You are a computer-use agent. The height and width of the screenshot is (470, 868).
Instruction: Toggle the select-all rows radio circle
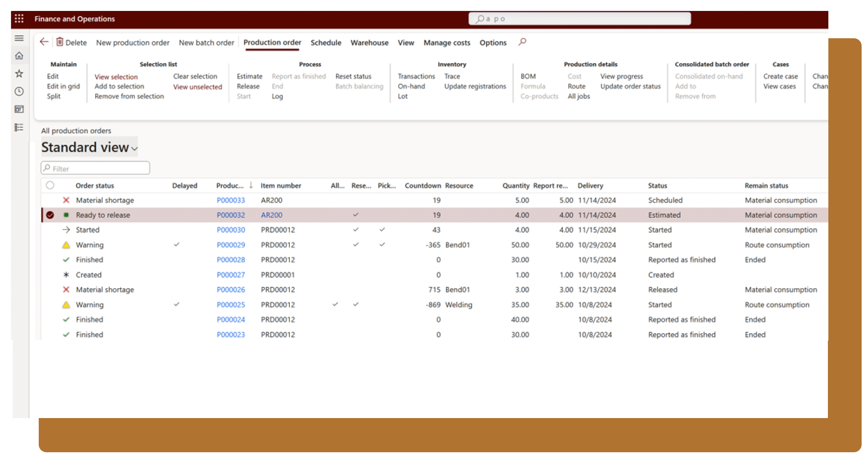coord(50,185)
